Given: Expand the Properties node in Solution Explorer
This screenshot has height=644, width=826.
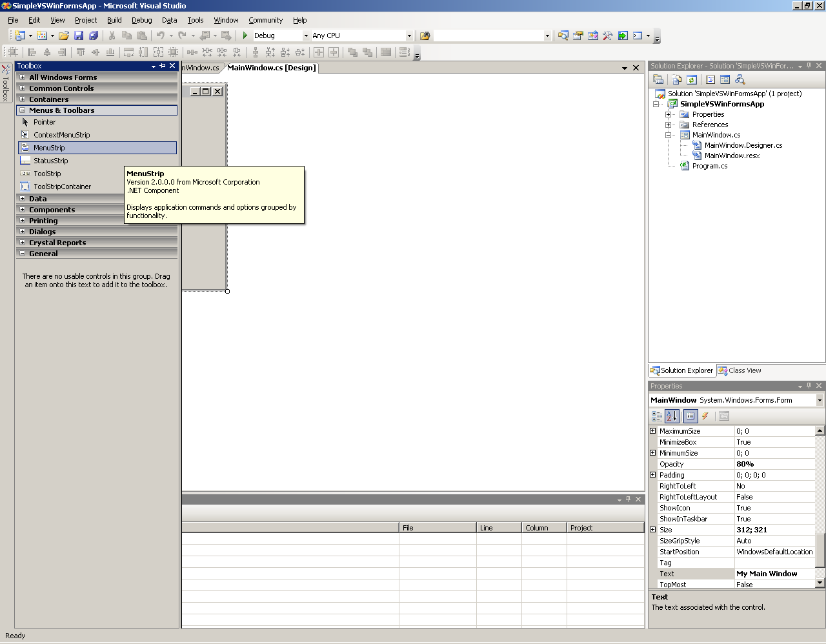Looking at the screenshot, I should [669, 114].
